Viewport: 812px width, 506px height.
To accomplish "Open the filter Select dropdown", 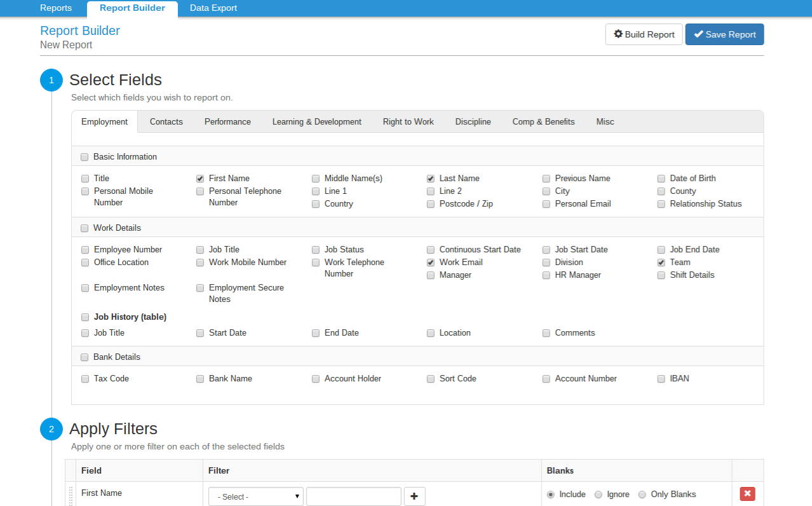I will (x=256, y=496).
